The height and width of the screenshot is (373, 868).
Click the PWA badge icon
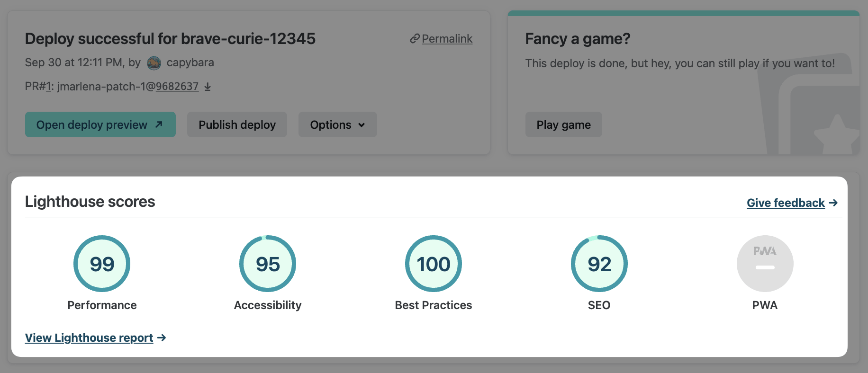click(765, 264)
